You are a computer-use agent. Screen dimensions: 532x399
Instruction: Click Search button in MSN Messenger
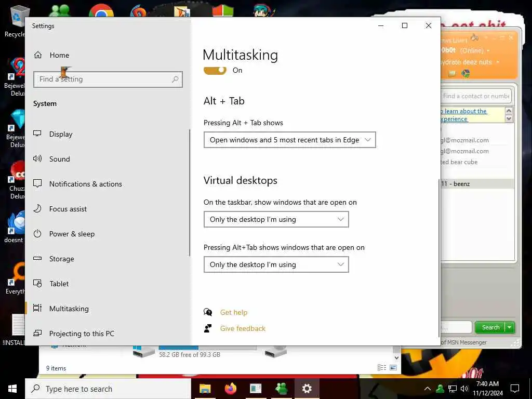point(490,327)
